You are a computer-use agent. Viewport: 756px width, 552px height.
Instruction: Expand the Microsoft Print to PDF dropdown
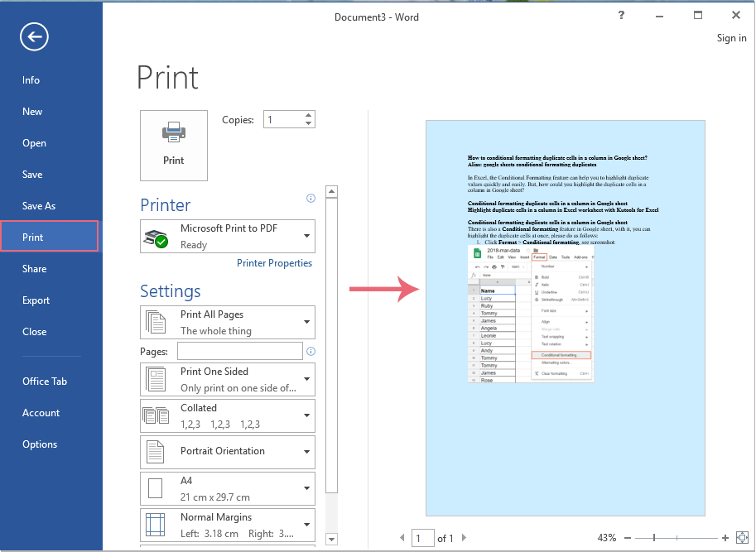(307, 237)
